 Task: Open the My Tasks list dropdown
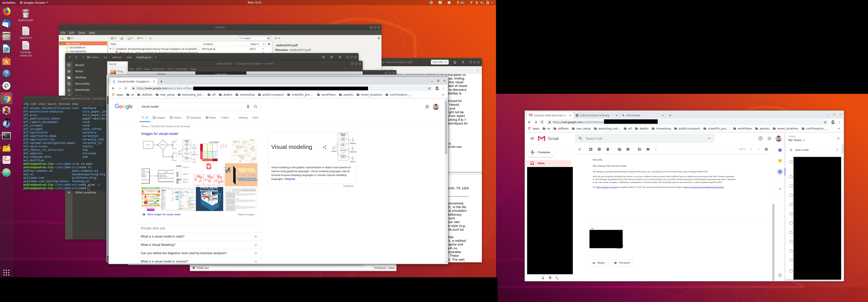797,140
